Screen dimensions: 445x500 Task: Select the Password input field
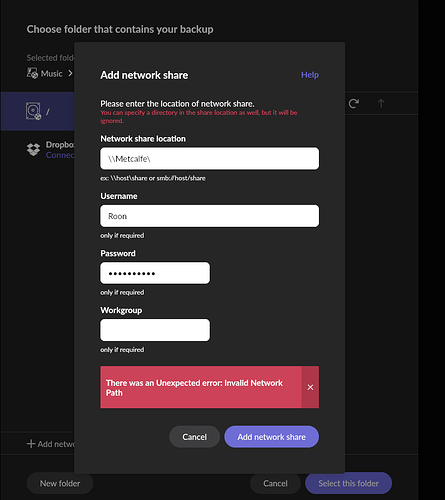(155, 273)
